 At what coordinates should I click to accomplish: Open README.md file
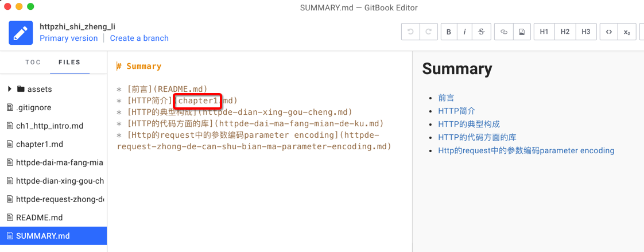tap(39, 218)
